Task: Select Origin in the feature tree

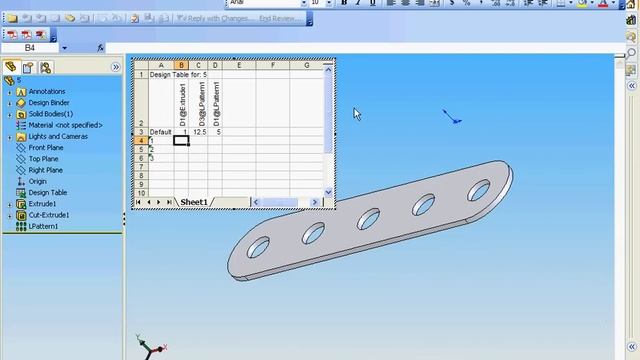Action: pyautogui.click(x=37, y=181)
